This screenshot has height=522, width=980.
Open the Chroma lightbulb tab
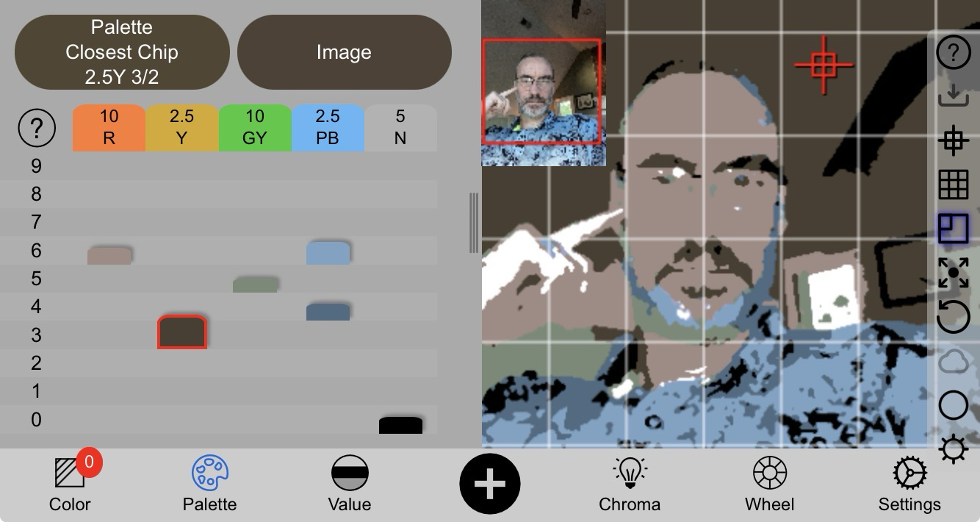(630, 484)
